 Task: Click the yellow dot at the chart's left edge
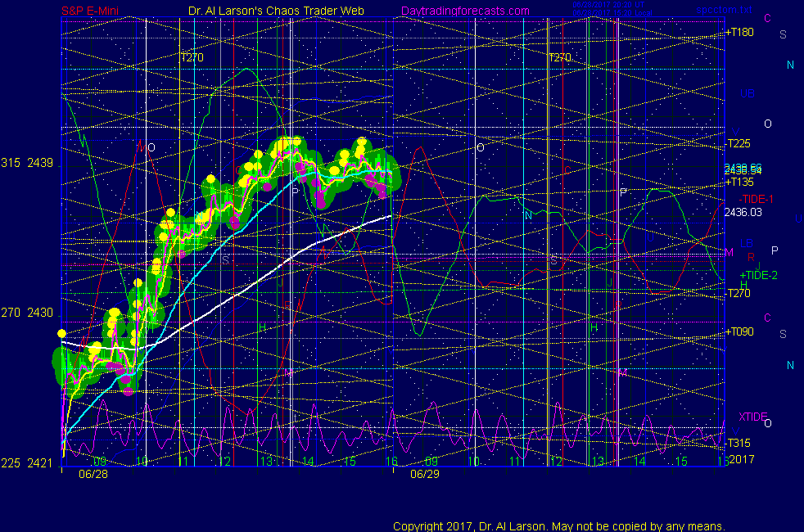[x=61, y=334]
